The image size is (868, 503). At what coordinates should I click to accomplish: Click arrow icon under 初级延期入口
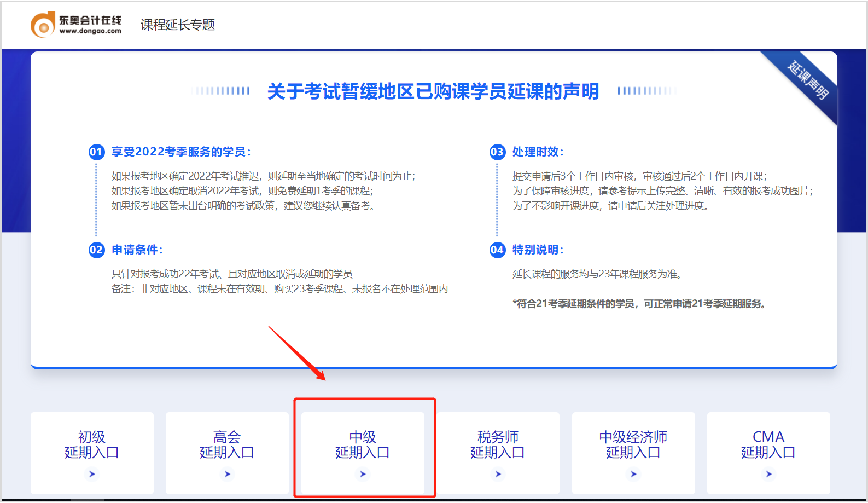[92, 474]
